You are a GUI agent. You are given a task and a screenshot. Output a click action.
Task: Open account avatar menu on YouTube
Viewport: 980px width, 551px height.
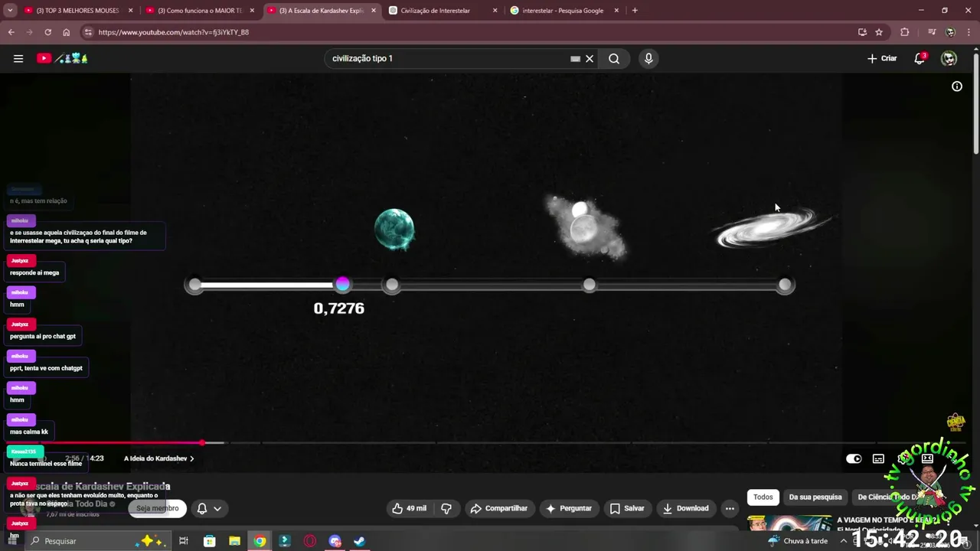coord(949,58)
